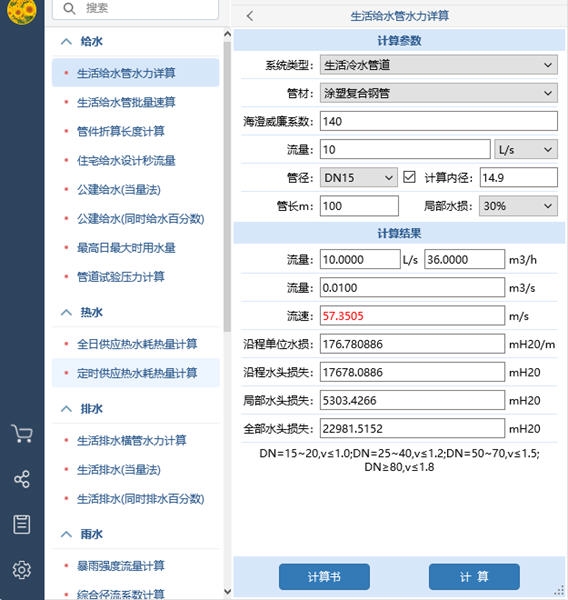568x600 pixels.
Task: Open the 局部水损 30% dropdown
Action: tap(518, 206)
